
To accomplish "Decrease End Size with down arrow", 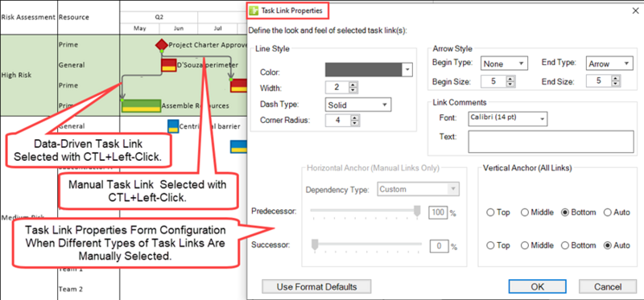I will pos(615,84).
